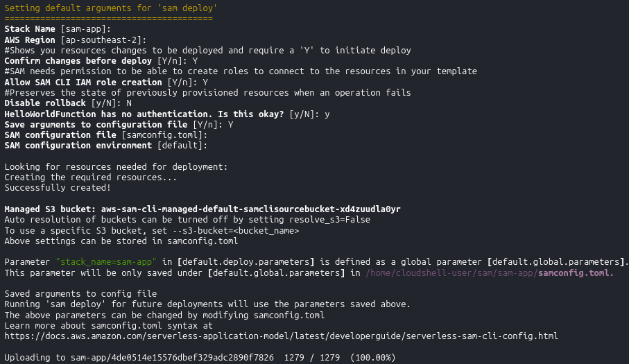Screen dimensions: 629x364
Task: Click the 'SAM configuration environment [default]' line
Action: click(x=106, y=146)
